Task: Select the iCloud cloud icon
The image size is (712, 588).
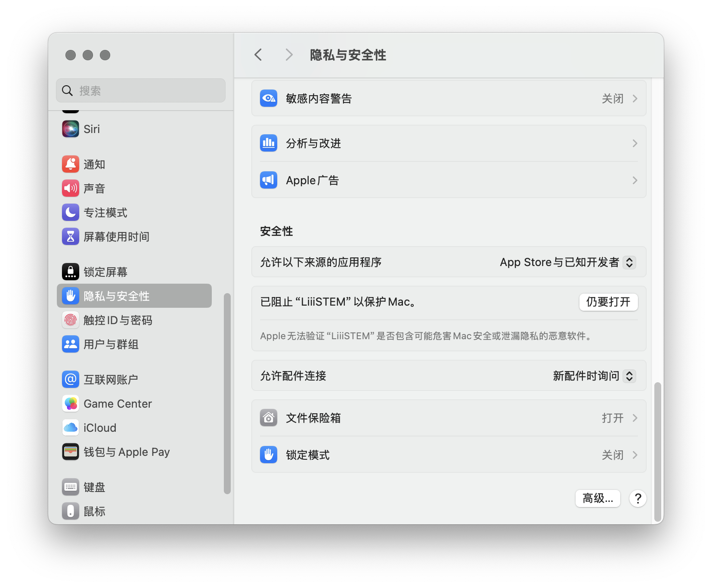Action: (71, 428)
